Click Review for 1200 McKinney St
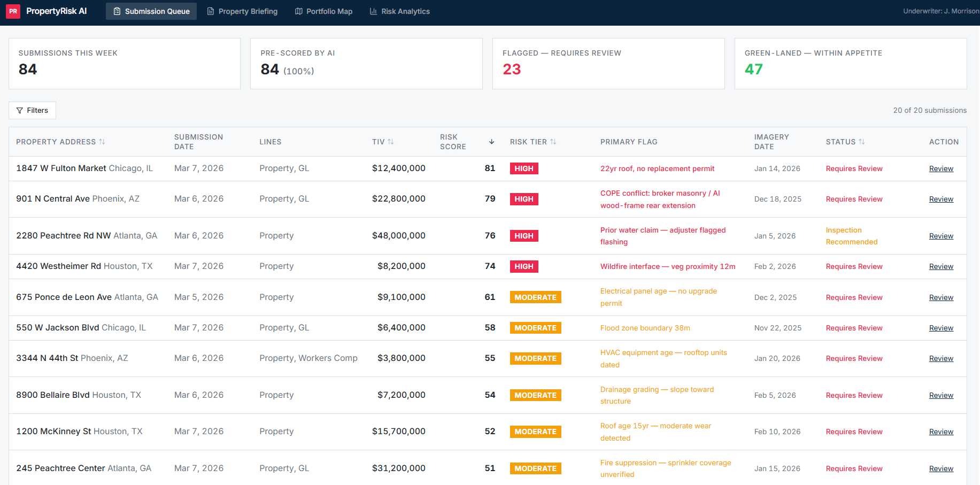 pyautogui.click(x=941, y=432)
